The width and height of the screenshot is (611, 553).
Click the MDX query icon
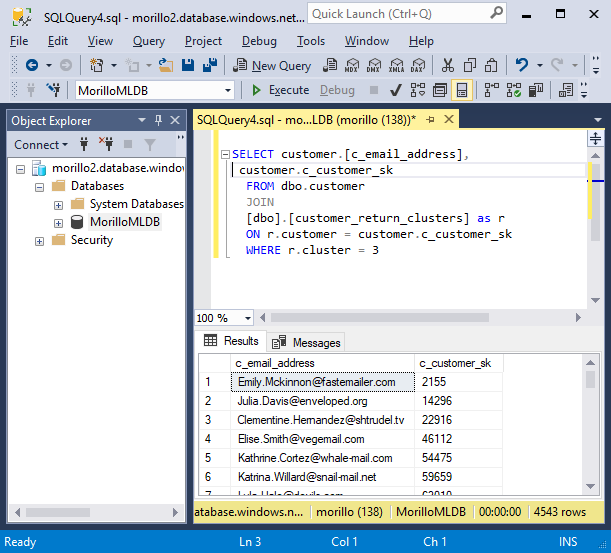tap(351, 65)
